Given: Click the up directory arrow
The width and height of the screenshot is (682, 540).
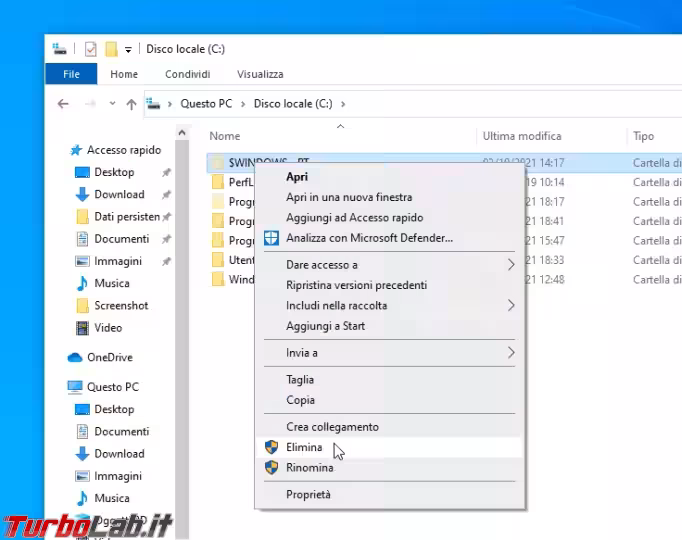Looking at the screenshot, I should pyautogui.click(x=131, y=104).
